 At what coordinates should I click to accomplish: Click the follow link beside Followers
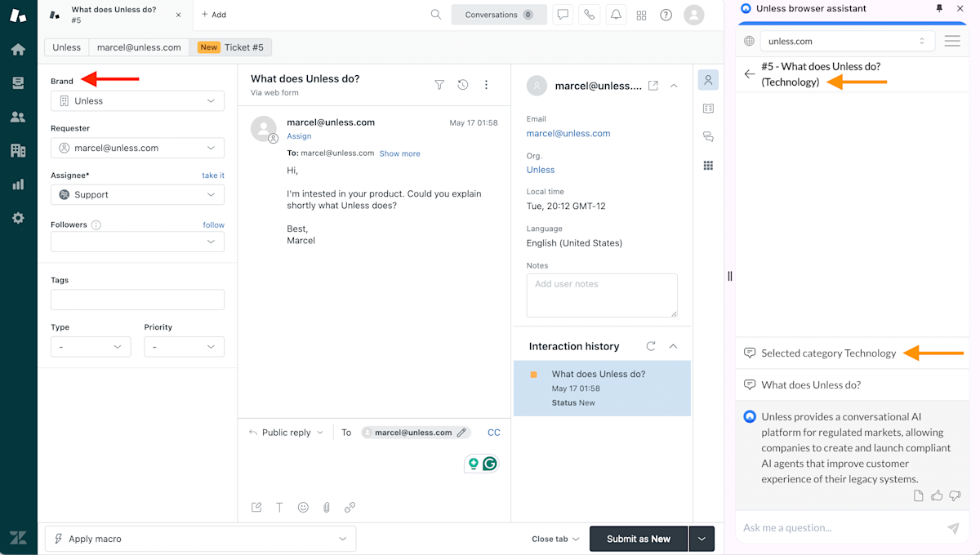click(x=214, y=224)
